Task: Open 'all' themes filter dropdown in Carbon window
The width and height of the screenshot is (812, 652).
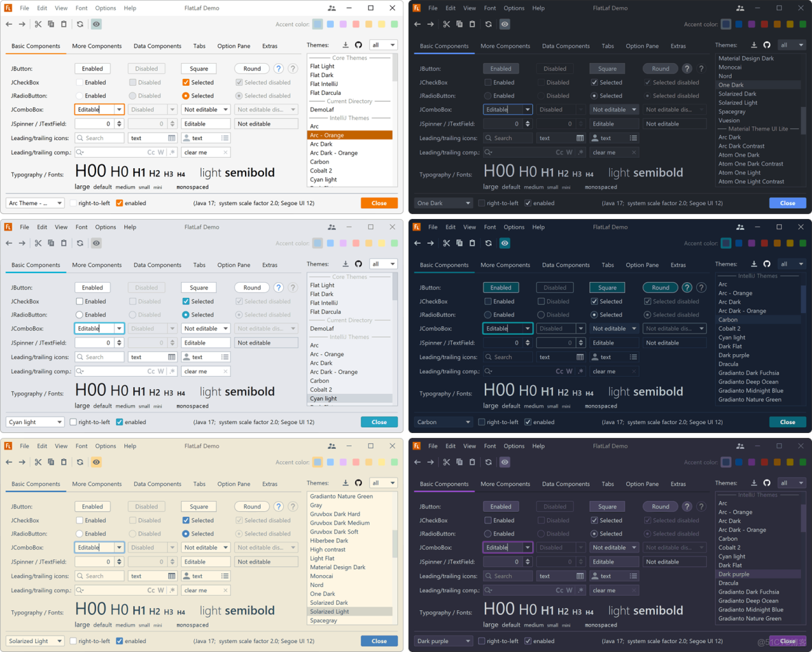Action: click(x=792, y=264)
